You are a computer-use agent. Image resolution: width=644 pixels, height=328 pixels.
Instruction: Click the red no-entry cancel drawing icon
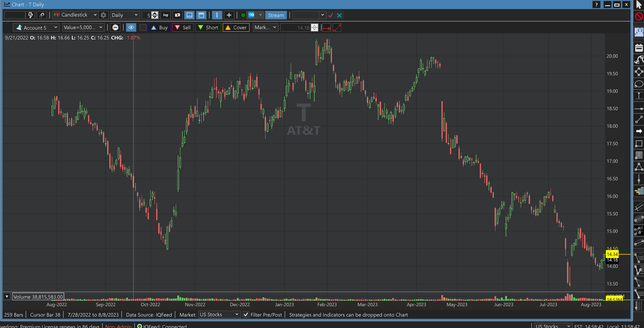click(639, 17)
